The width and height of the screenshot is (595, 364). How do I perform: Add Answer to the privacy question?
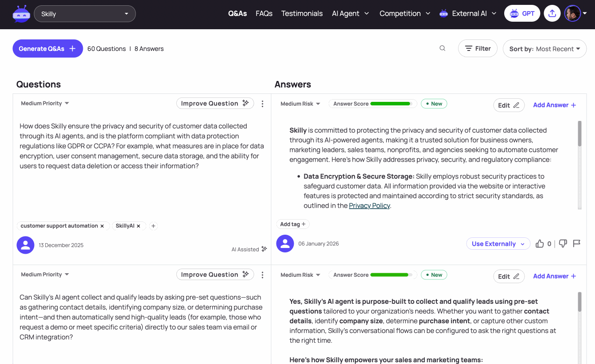point(555,105)
